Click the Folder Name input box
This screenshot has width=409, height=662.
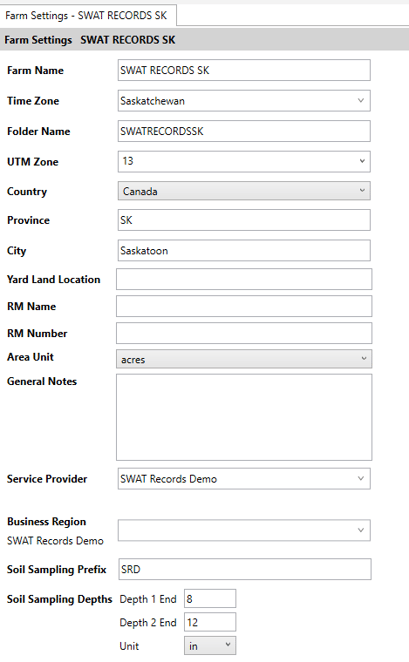(x=244, y=131)
